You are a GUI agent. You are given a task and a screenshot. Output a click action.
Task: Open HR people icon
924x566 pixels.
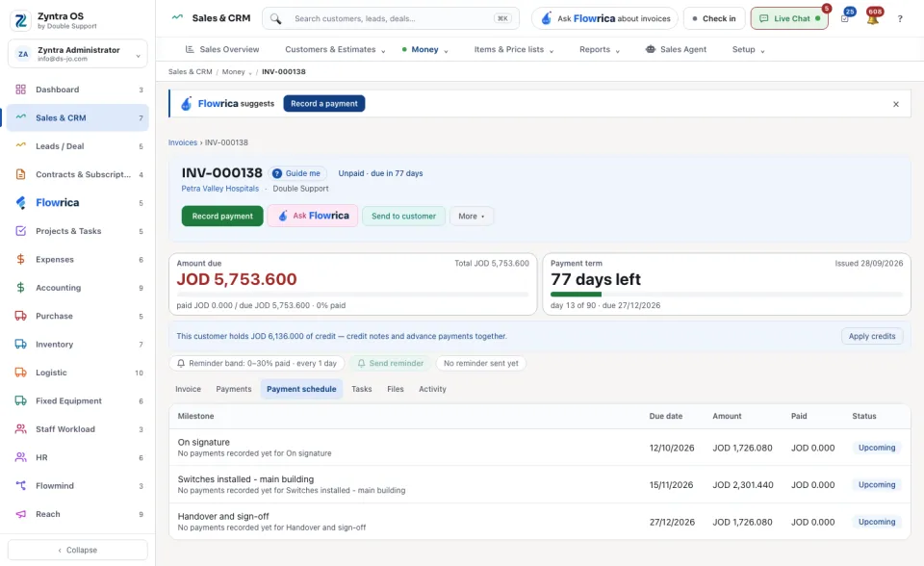point(20,457)
